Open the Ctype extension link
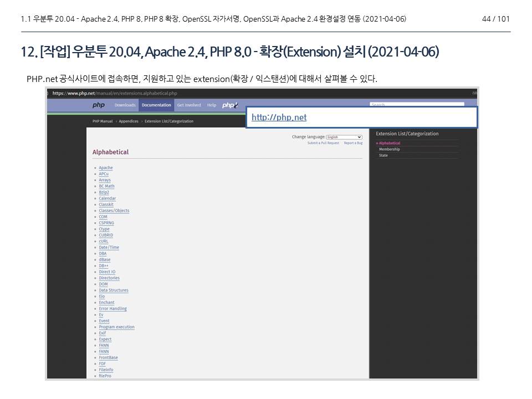The height and width of the screenshot is (399, 532). (104, 229)
